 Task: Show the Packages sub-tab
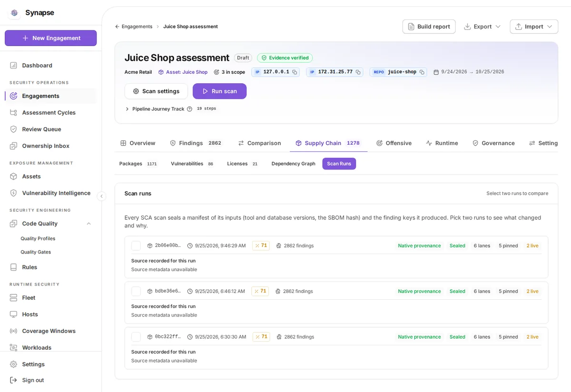pyautogui.click(x=138, y=164)
